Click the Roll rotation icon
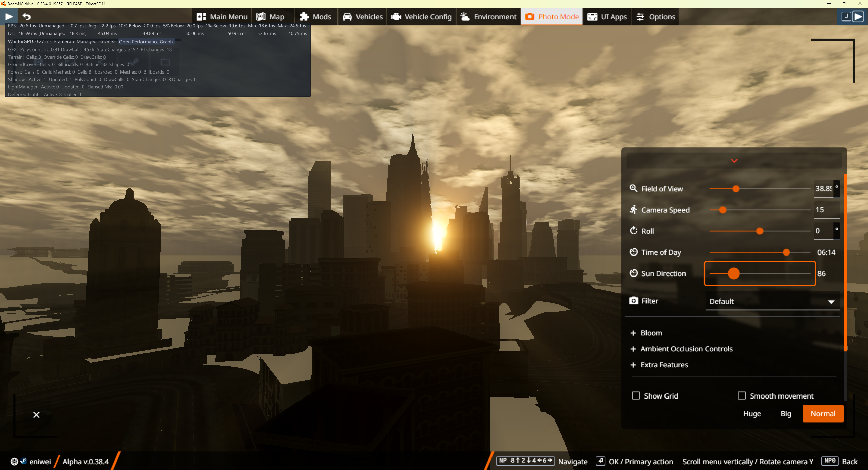The height and width of the screenshot is (470, 868). click(633, 231)
